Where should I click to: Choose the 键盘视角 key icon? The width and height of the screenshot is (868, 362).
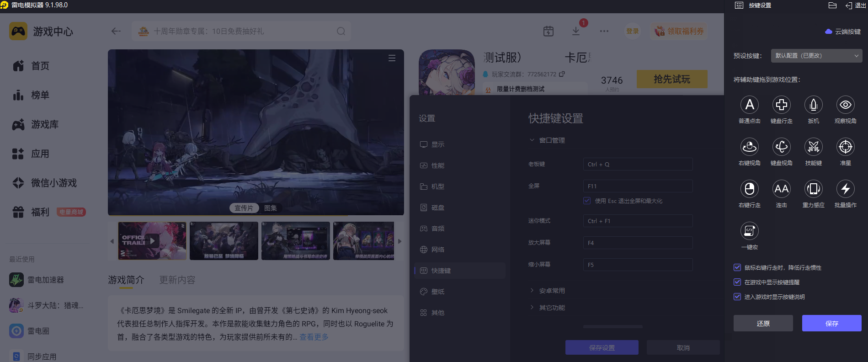click(782, 147)
